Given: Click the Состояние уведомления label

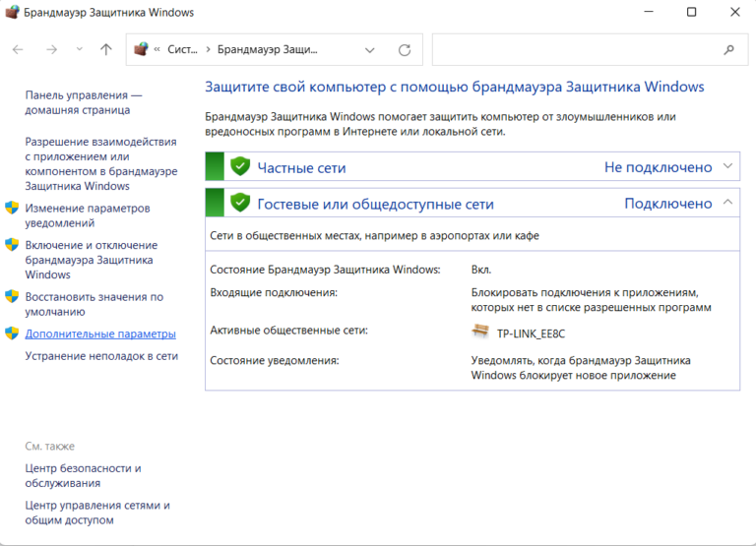Looking at the screenshot, I should pos(275,360).
